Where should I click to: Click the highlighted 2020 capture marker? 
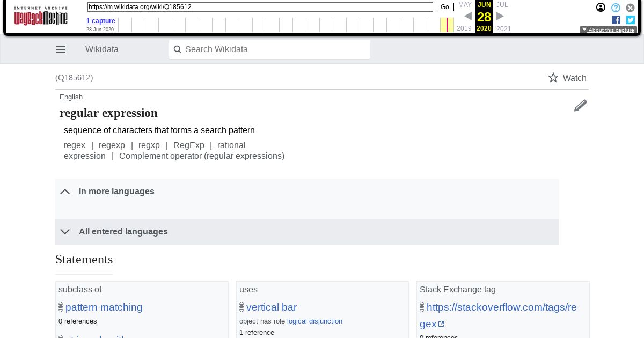[447, 25]
